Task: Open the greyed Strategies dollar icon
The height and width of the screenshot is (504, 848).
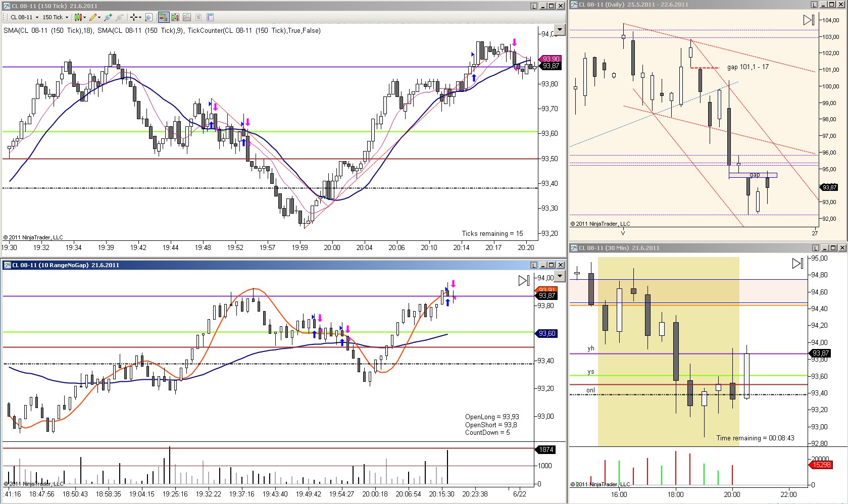Action: [x=198, y=17]
